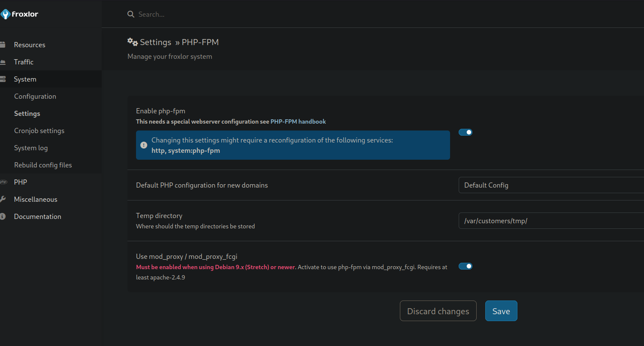Open the Default PHP configuration dropdown
644x346 pixels.
coord(551,185)
